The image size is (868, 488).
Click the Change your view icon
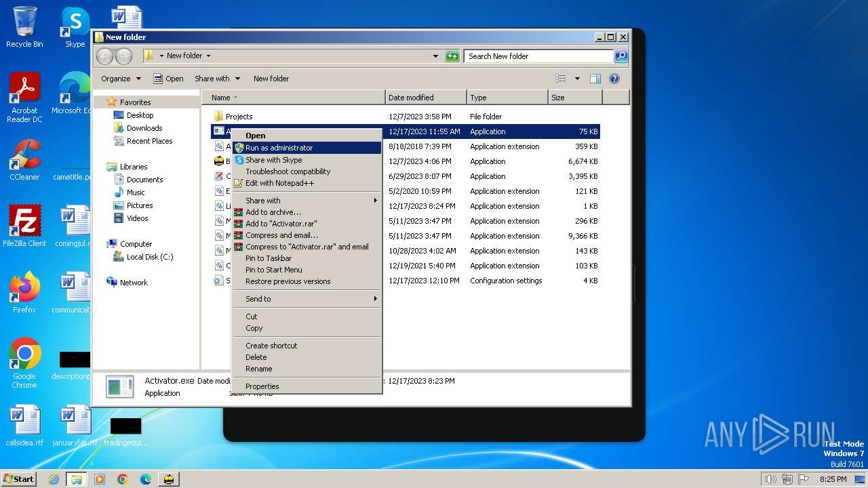(561, 79)
